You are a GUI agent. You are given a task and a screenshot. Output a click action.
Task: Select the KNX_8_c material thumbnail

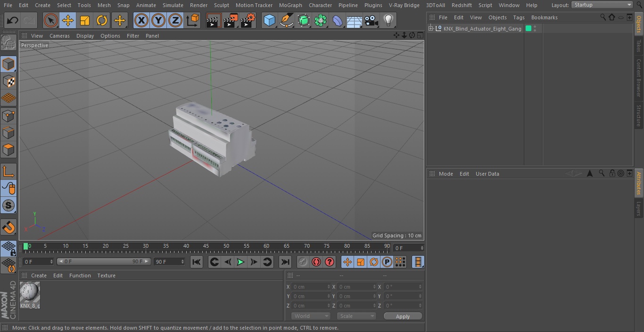pyautogui.click(x=30, y=292)
